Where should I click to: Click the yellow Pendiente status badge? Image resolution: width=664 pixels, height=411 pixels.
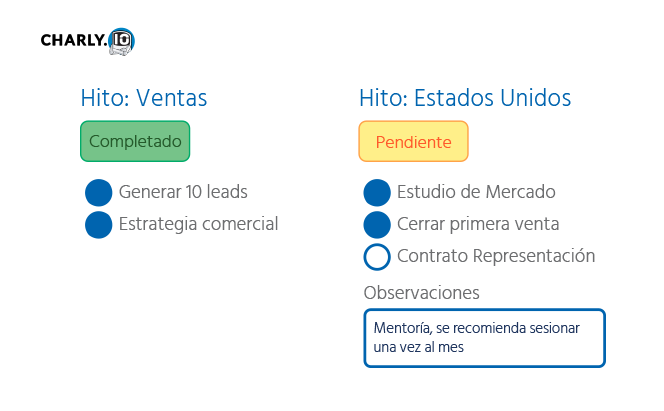pyautogui.click(x=413, y=142)
